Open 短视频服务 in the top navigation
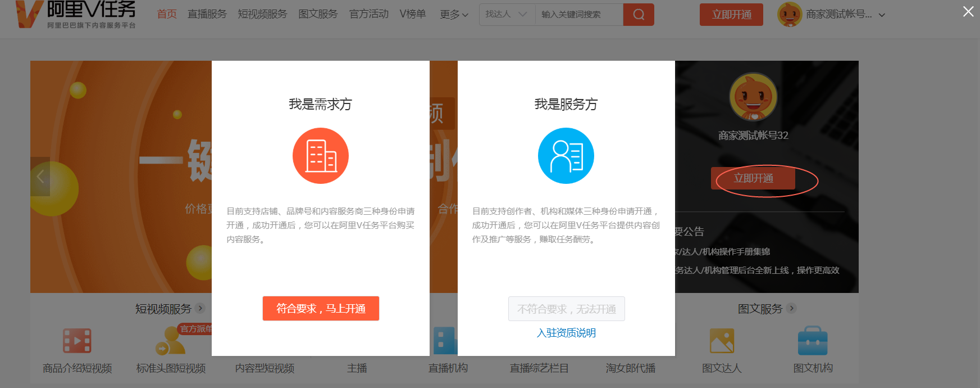This screenshot has width=980, height=388. 262,14
